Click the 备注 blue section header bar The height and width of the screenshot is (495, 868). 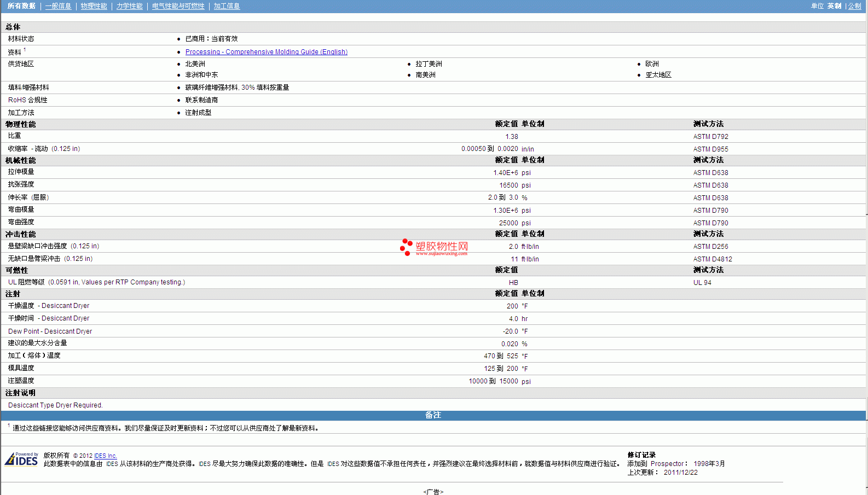click(433, 415)
